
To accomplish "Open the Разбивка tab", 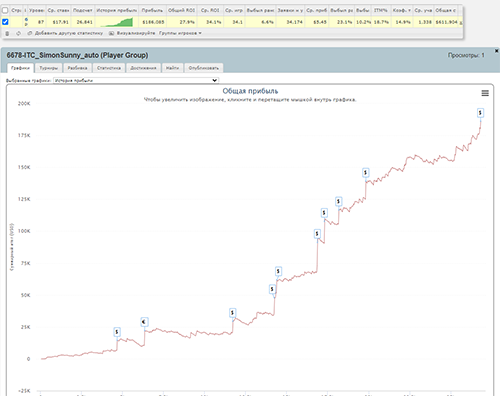I will 77,68.
